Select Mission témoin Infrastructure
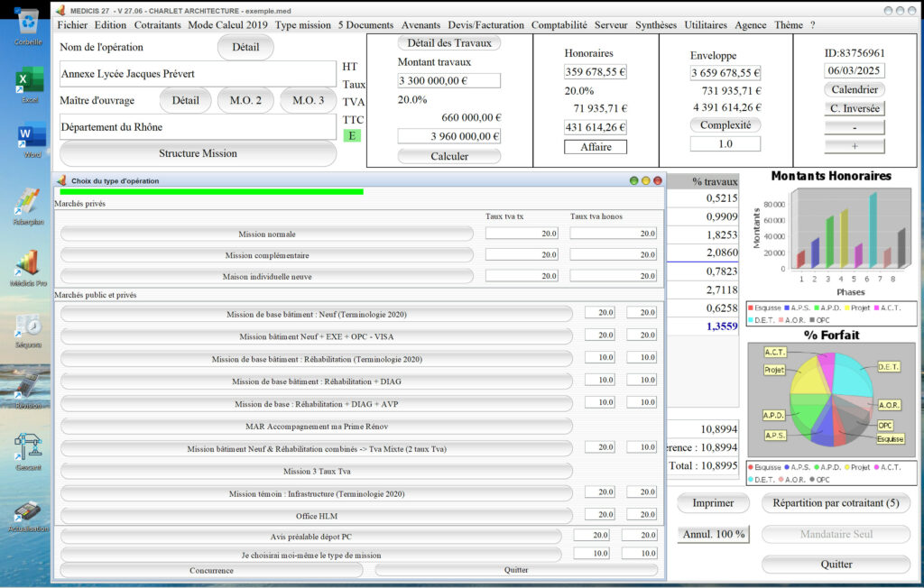Viewport: 924px width, 588px height. (x=317, y=493)
